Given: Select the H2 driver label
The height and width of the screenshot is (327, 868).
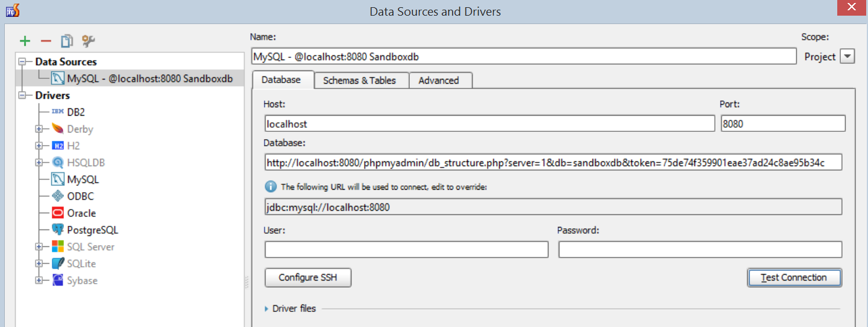Looking at the screenshot, I should (x=73, y=146).
